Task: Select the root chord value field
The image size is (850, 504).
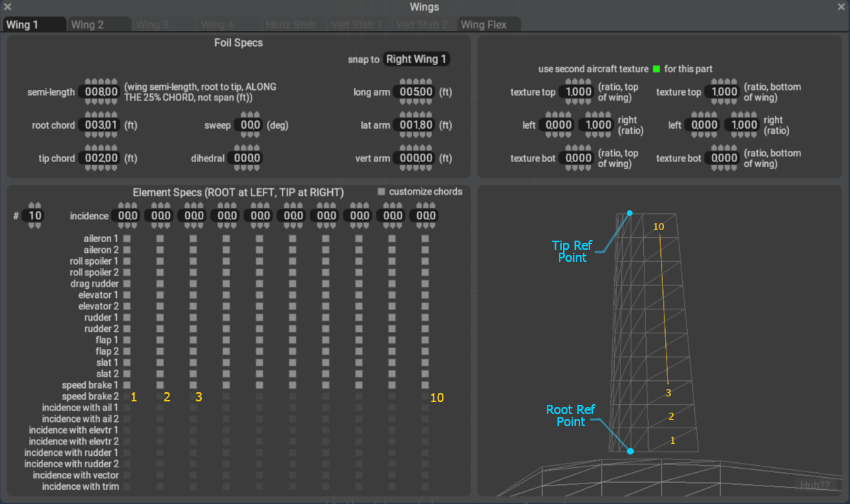Action: coord(98,125)
